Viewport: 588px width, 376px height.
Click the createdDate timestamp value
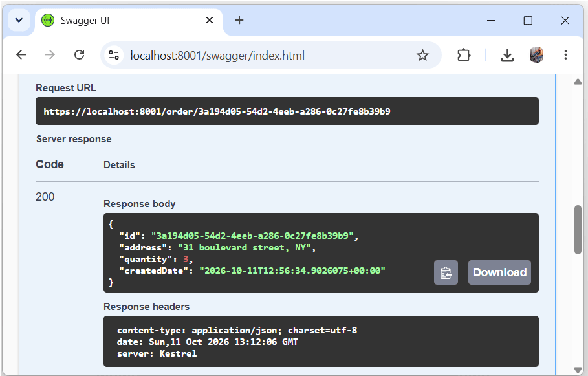292,271
